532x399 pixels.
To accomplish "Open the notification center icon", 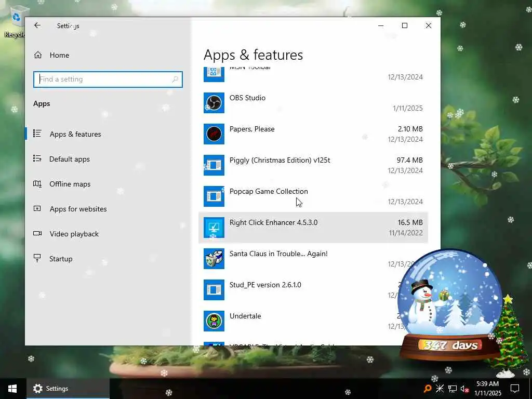I will (515, 389).
